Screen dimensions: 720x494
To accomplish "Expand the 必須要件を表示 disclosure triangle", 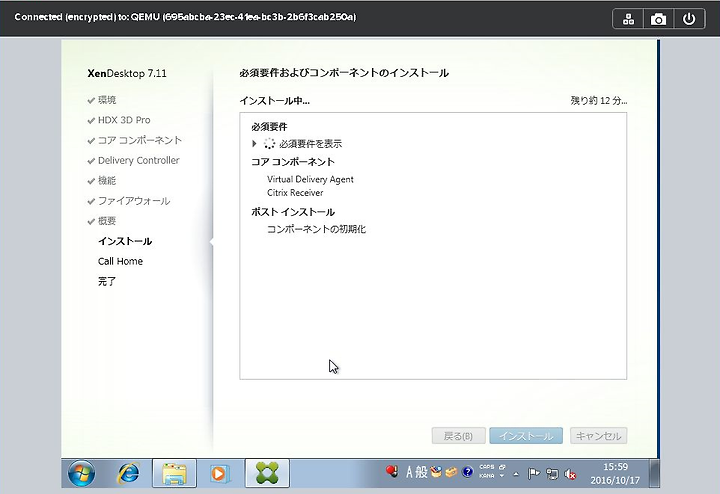I will pos(254,144).
